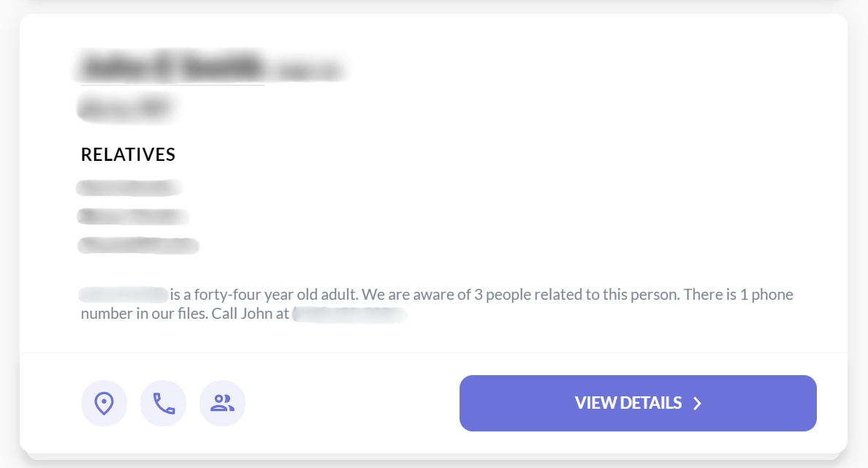
Task: Click the location pin icon
Action: point(104,403)
